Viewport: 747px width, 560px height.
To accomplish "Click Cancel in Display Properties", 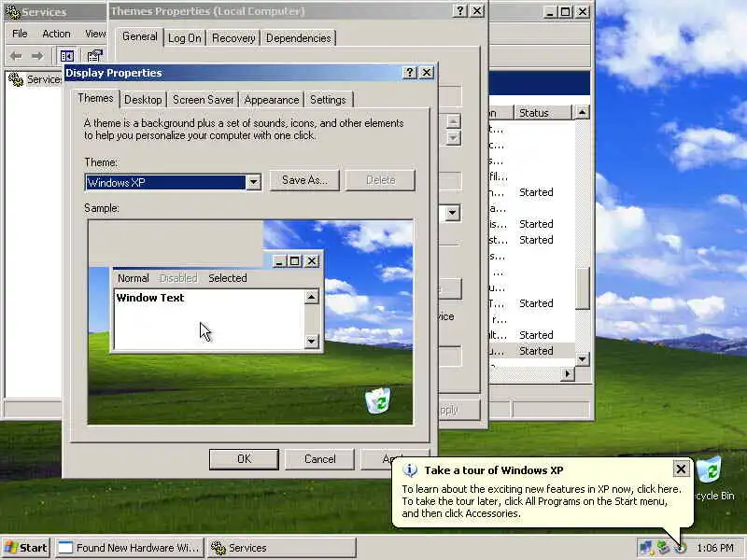I will click(x=319, y=459).
